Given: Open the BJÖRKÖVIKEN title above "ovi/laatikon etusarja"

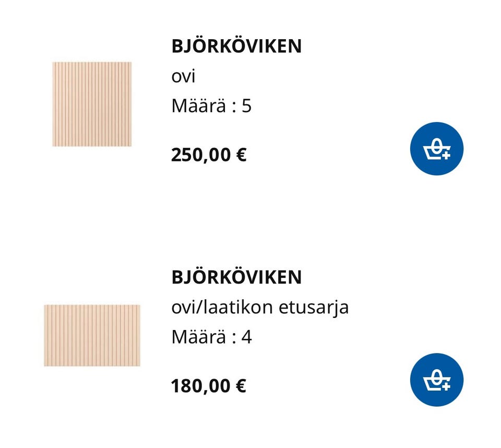Looking at the screenshot, I should [236, 277].
